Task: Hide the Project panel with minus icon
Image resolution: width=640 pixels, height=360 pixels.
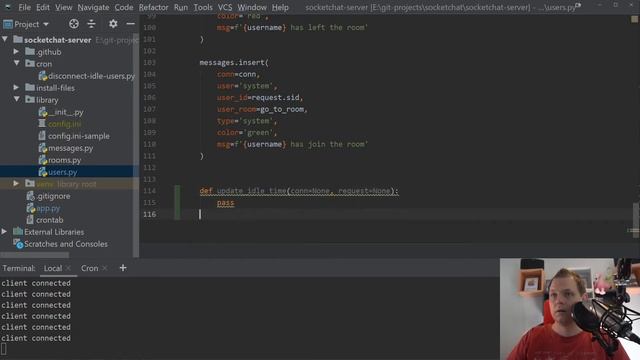Action: pos(131,24)
